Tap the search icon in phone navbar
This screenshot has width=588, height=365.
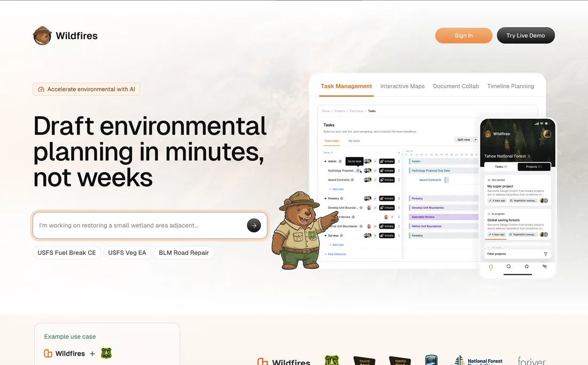pos(508,267)
